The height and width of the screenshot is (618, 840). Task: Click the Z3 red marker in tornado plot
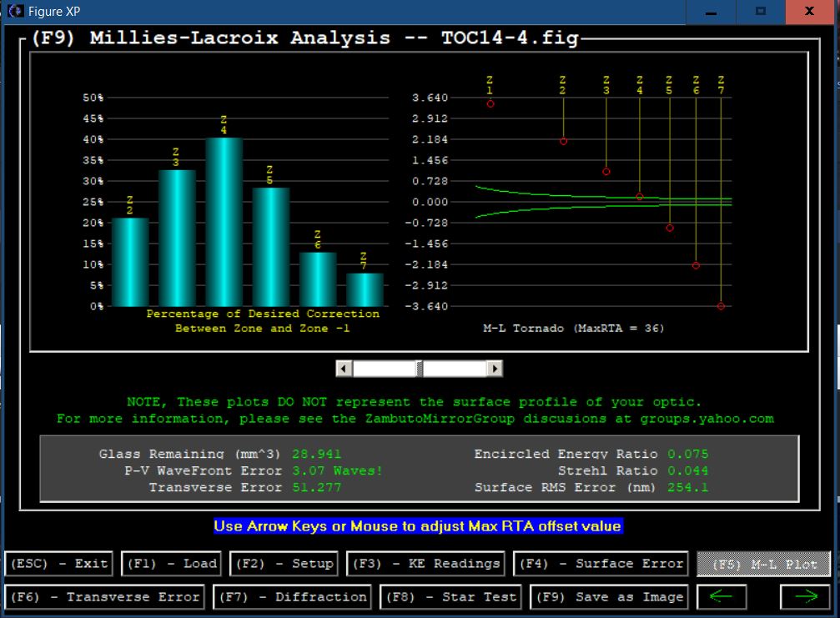coord(606,172)
